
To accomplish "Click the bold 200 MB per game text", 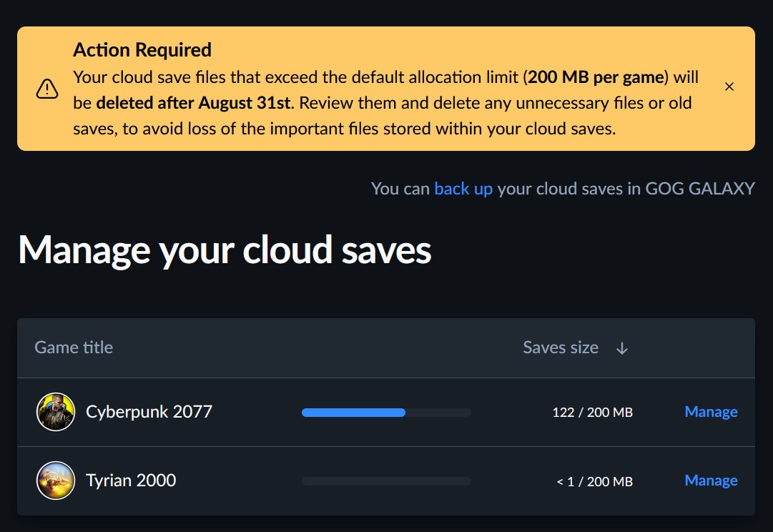I will click(596, 77).
